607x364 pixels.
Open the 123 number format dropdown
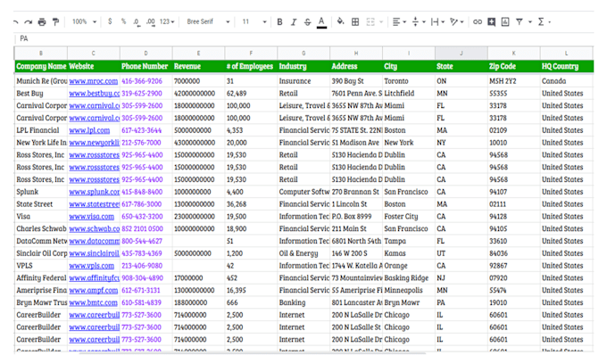pos(167,21)
